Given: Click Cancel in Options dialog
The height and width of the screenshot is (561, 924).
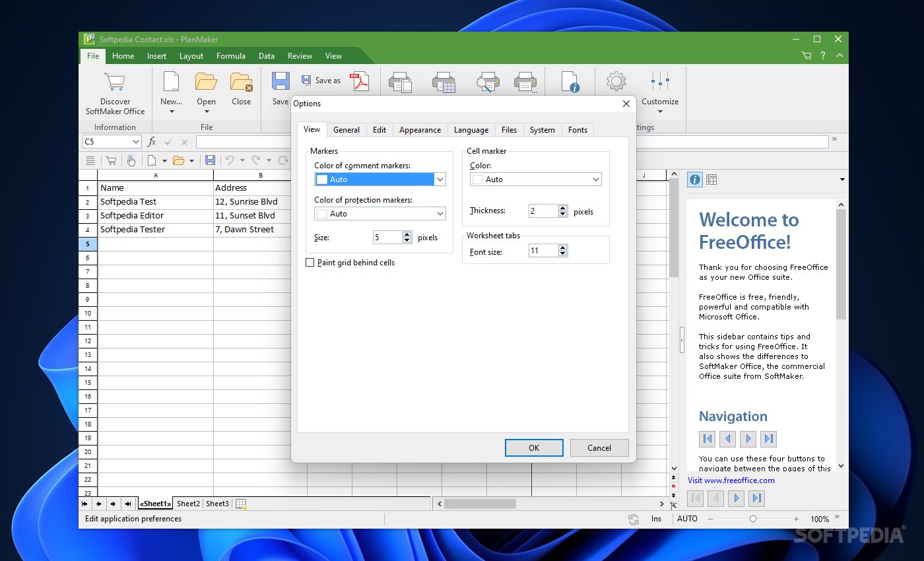Looking at the screenshot, I should pyautogui.click(x=599, y=447).
